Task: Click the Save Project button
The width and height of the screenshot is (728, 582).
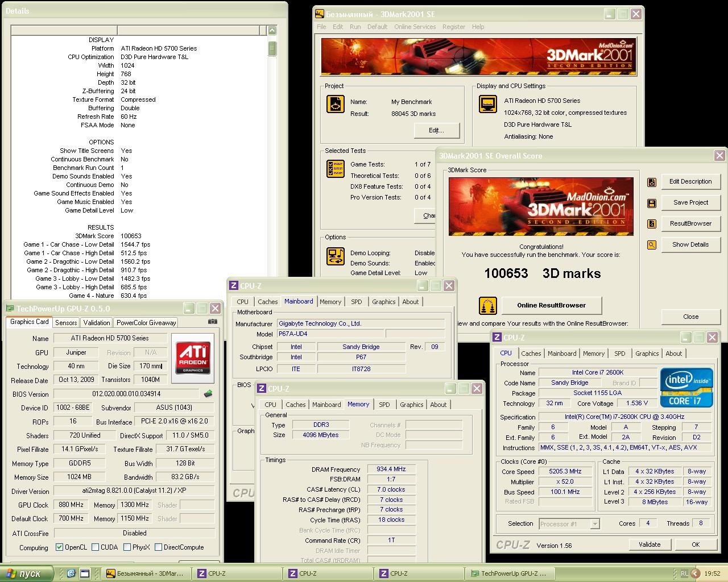Action: [x=690, y=203]
